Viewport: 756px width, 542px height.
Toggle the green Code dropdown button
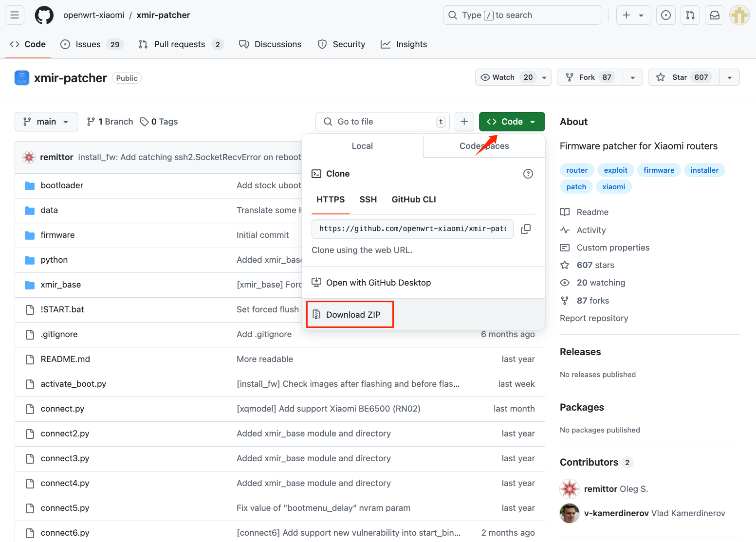click(x=512, y=122)
